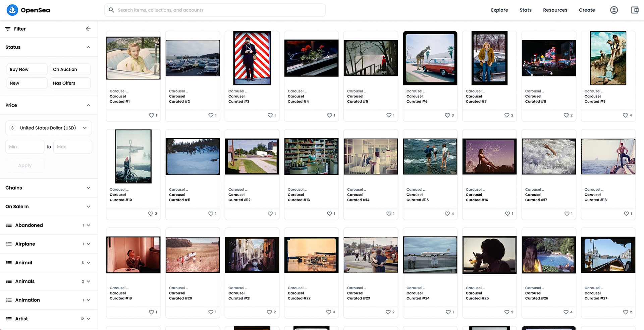This screenshot has height=330, width=644.
Task: Heart the Carousel Curated #26 item
Action: [566, 312]
